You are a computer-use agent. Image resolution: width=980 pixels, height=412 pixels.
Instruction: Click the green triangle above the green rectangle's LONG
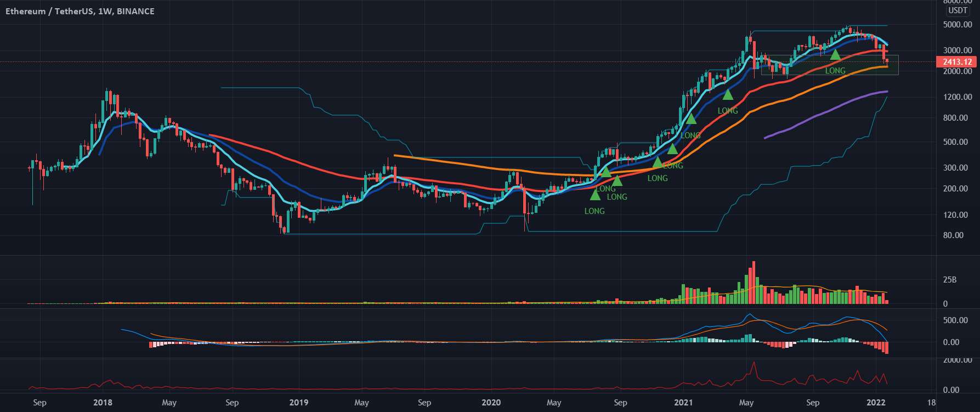click(x=835, y=54)
